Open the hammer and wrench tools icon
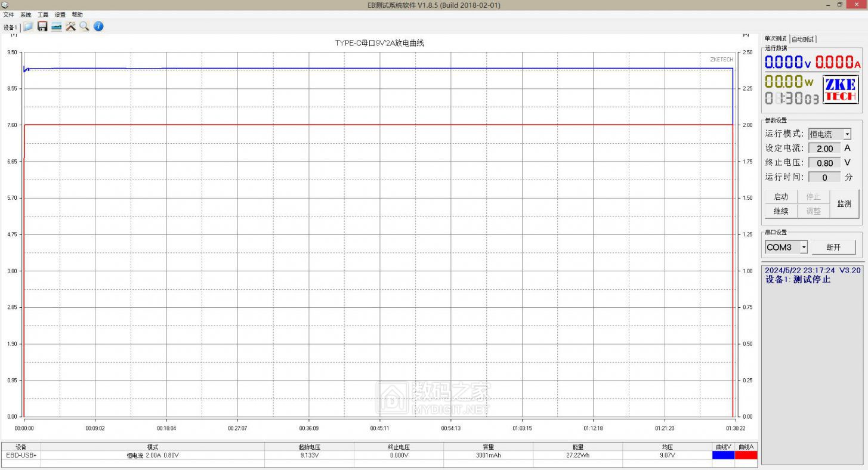This screenshot has width=868, height=470. coord(70,26)
